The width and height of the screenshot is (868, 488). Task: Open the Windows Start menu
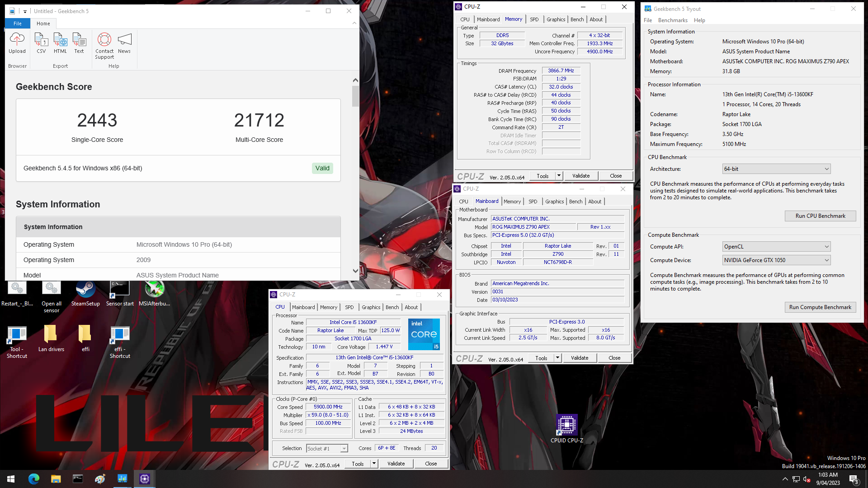click(11, 479)
